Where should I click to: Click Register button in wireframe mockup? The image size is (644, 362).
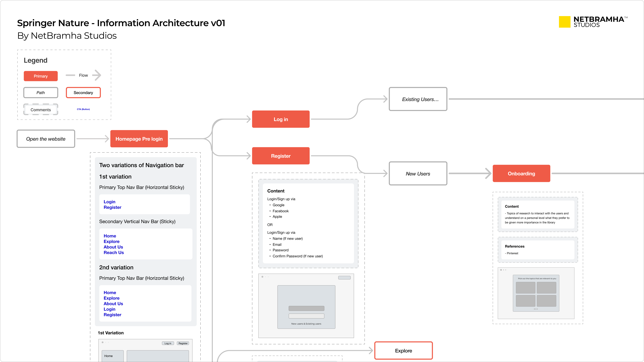pos(183,343)
